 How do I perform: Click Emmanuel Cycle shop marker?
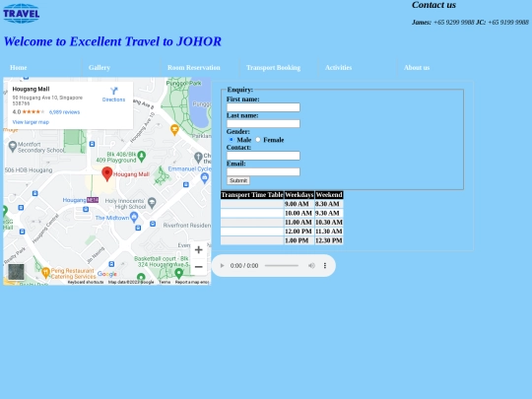click(x=205, y=177)
